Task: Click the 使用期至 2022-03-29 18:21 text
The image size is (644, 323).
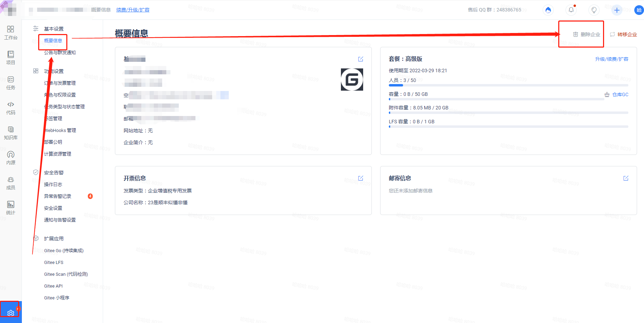Action: tap(418, 71)
